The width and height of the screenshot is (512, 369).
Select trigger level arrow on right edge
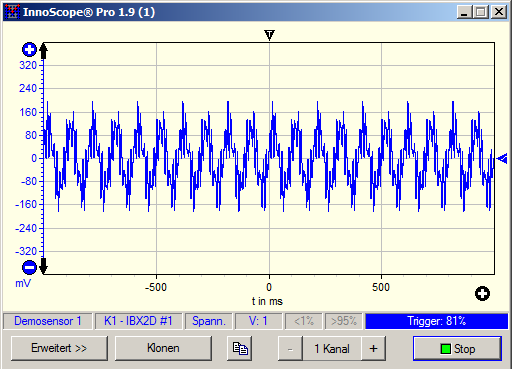[502, 159]
